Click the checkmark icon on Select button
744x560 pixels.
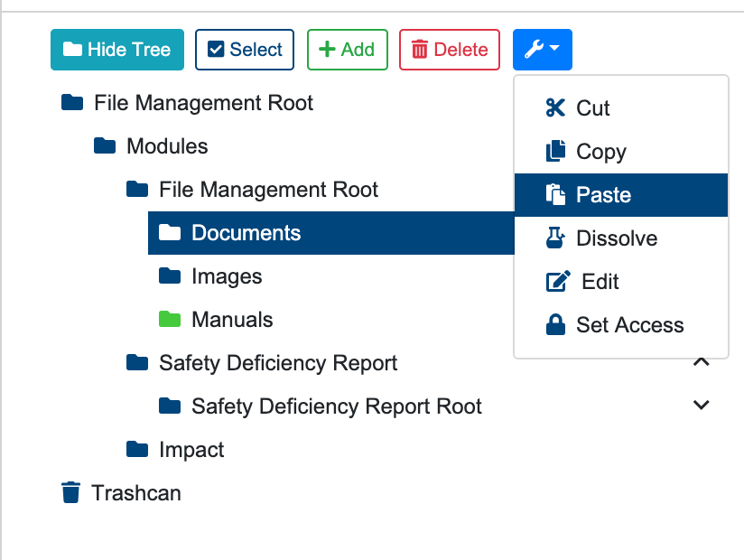click(216, 49)
